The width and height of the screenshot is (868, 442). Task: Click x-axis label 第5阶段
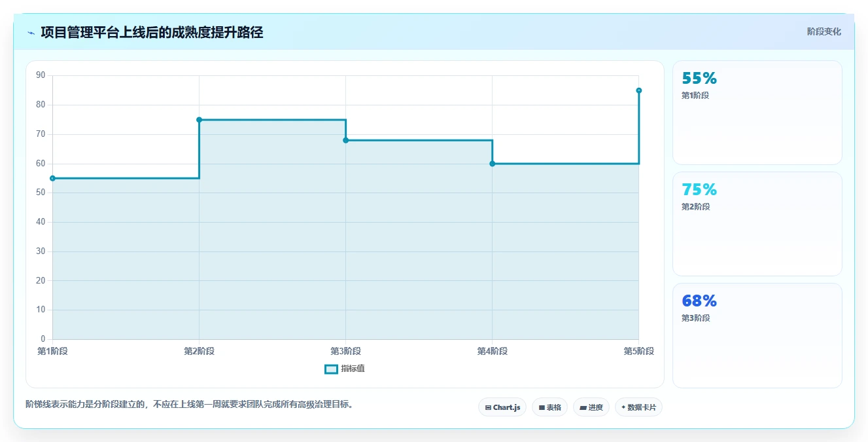pos(638,352)
